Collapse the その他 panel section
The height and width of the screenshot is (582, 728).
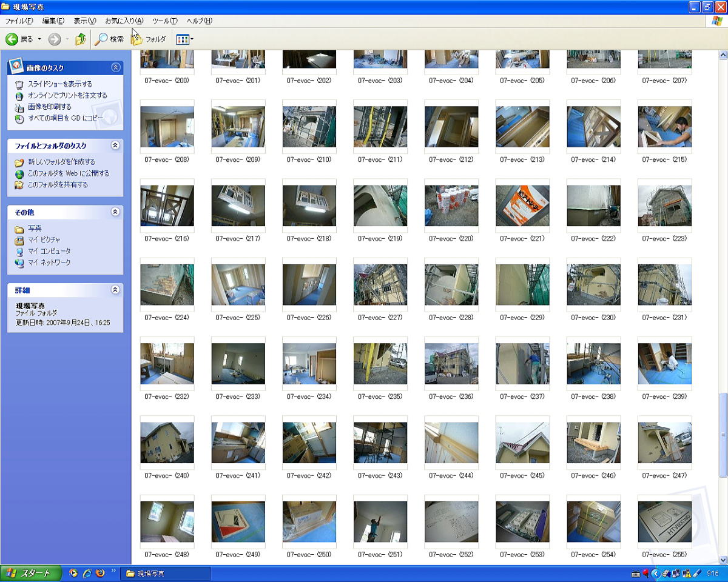pos(115,212)
